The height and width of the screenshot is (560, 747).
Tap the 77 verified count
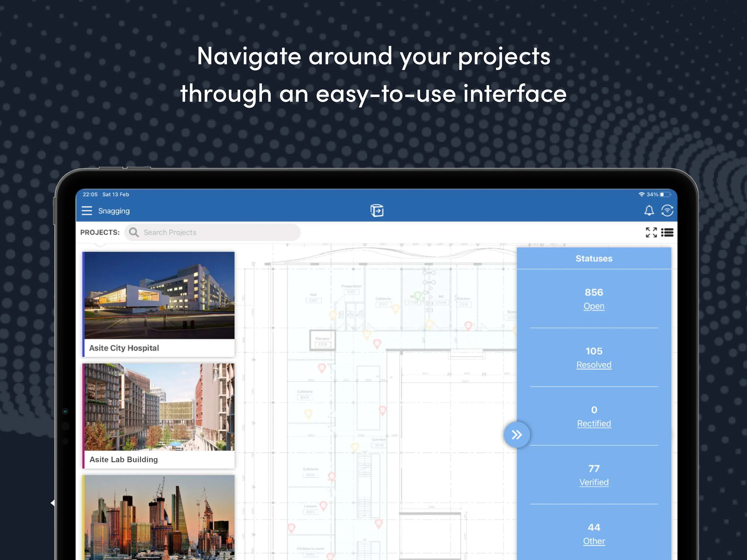(x=594, y=468)
